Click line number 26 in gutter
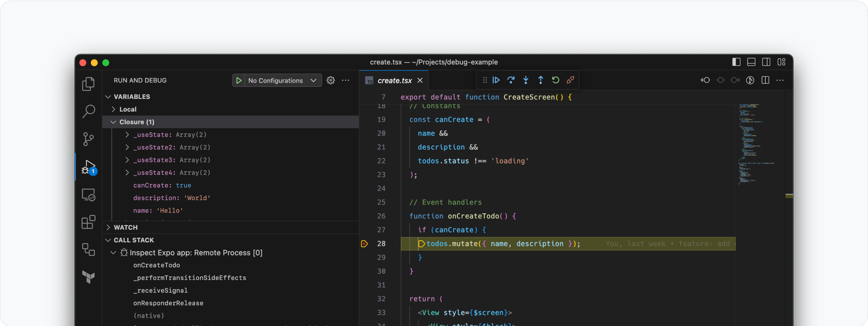The image size is (868, 326). click(x=381, y=216)
